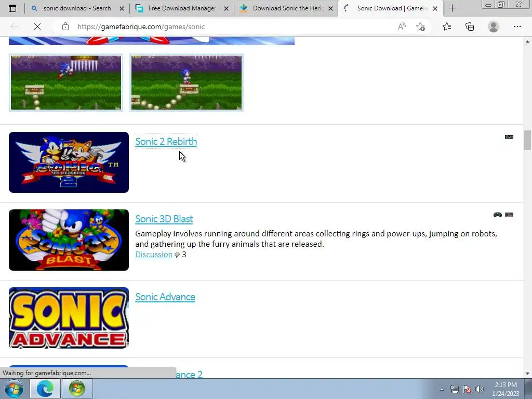The width and height of the screenshot is (532, 399).
Task: Click the scrollbar up arrow
Action: [x=528, y=42]
